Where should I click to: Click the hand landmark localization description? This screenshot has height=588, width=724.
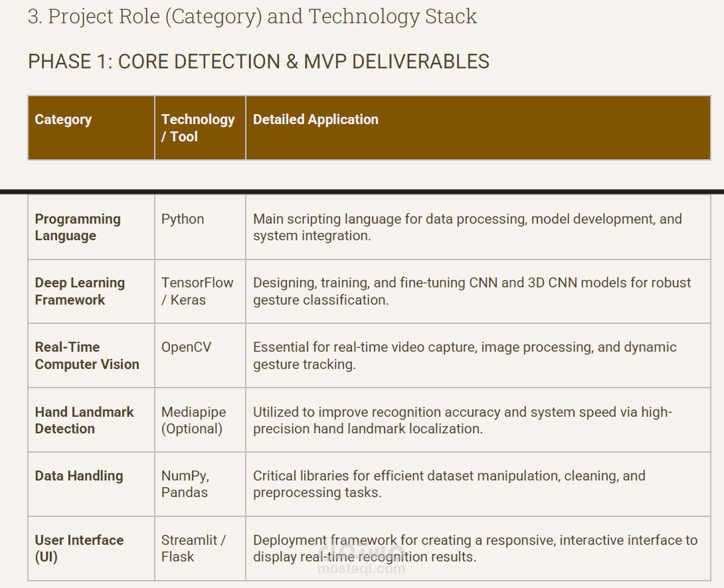(462, 420)
